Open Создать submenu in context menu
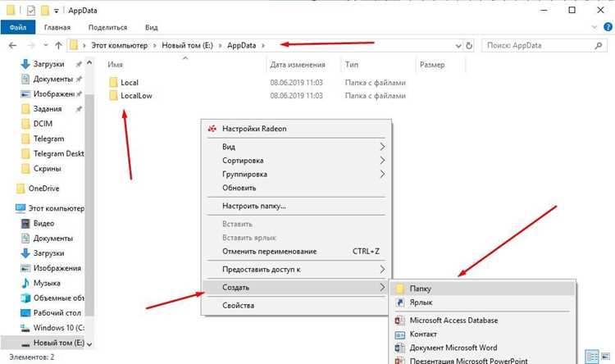 pyautogui.click(x=296, y=288)
